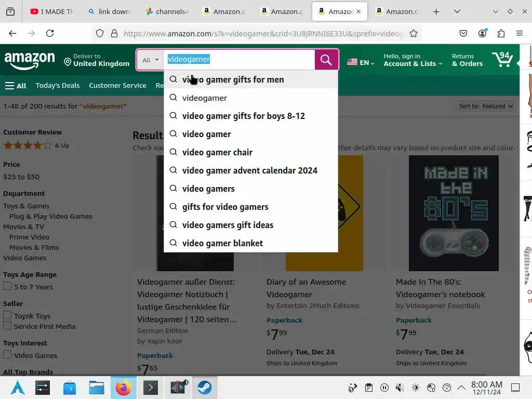Viewport: 532px width, 399px height.
Task: Select suggestion video gamer advent calendar 2024
Action: [x=251, y=170]
